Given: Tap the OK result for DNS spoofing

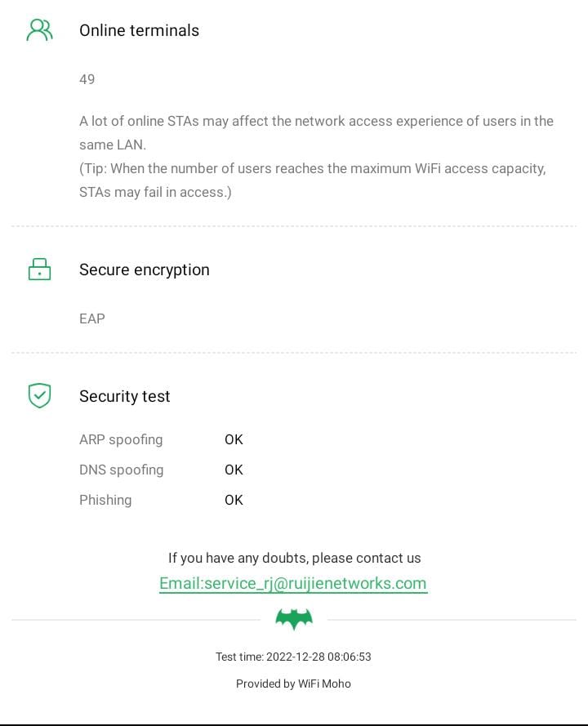Looking at the screenshot, I should pyautogui.click(x=234, y=470).
